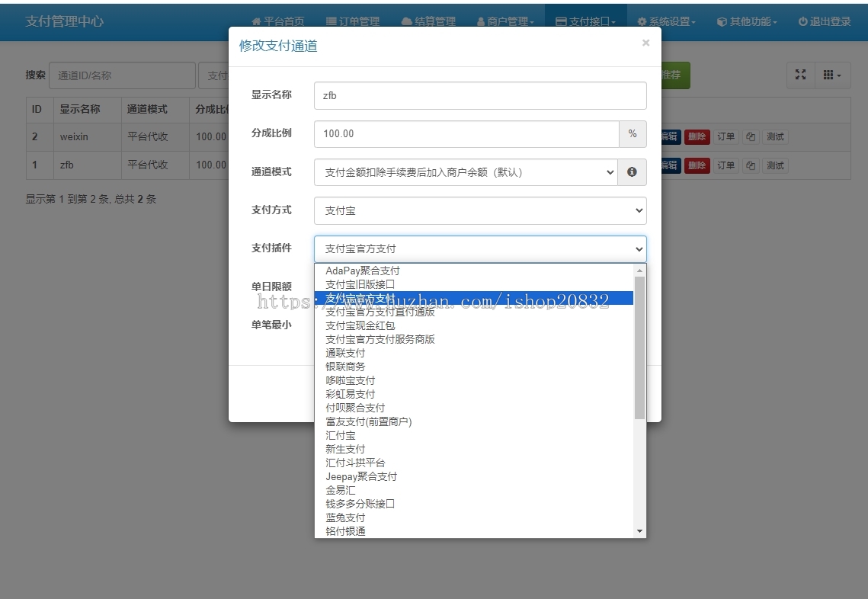Click 删除 button in weixin row

click(x=697, y=136)
